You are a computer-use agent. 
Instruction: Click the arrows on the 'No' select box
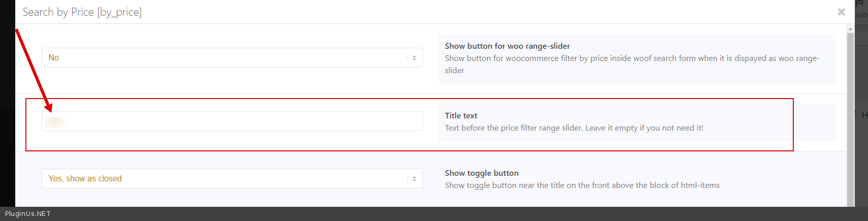414,58
